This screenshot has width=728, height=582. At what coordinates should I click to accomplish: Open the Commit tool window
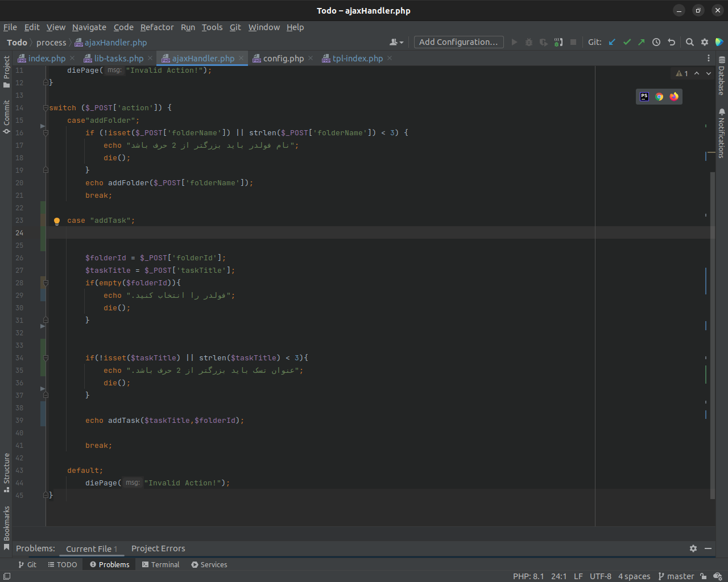click(6, 117)
